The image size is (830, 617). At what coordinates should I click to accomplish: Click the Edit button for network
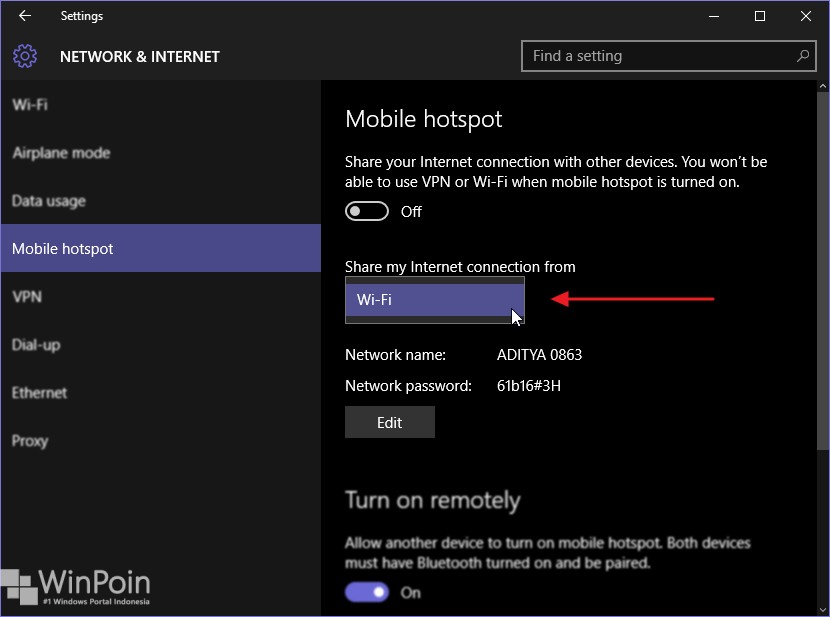[x=390, y=422]
